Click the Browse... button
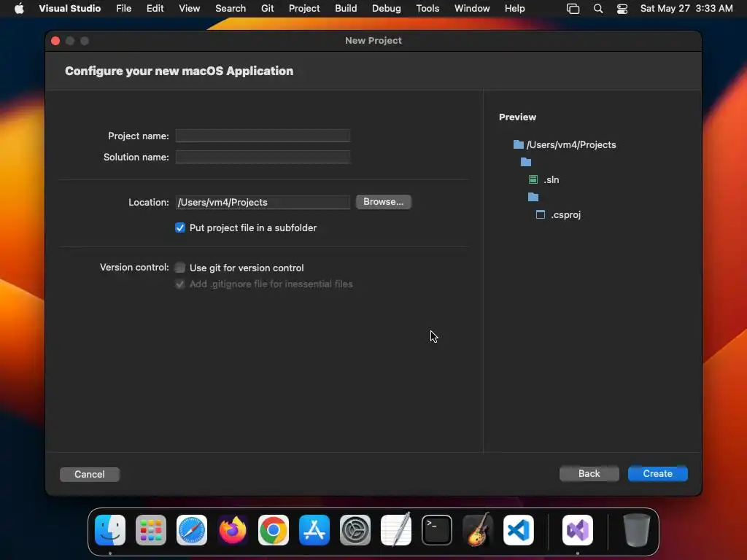Viewport: 747px width, 560px height. (x=384, y=202)
